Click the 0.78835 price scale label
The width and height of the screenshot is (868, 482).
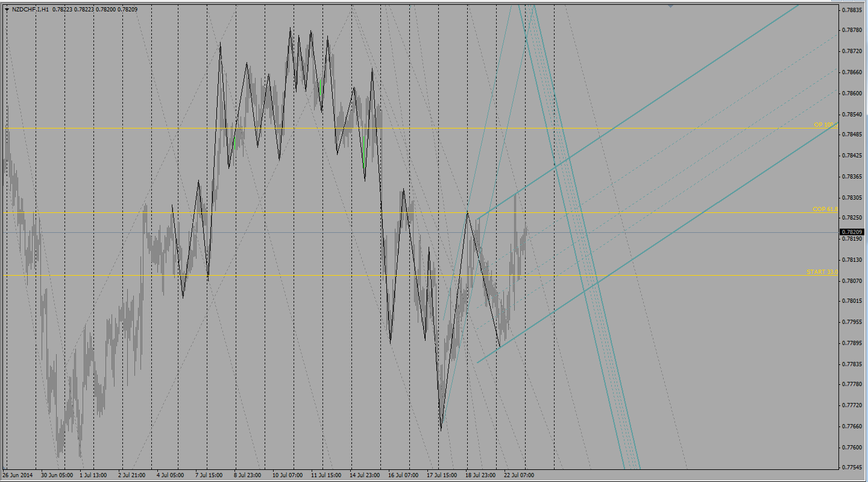coord(852,10)
